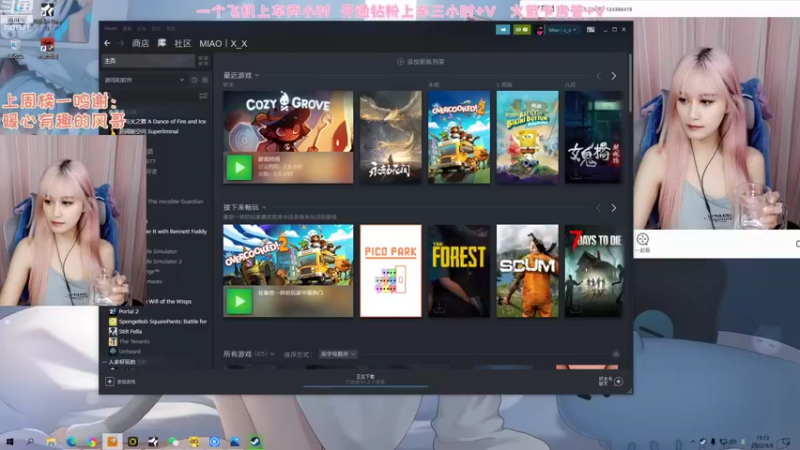Move the 最近游戏 shelf back with left arrow
Viewport: 800px width, 450px height.
(x=598, y=76)
